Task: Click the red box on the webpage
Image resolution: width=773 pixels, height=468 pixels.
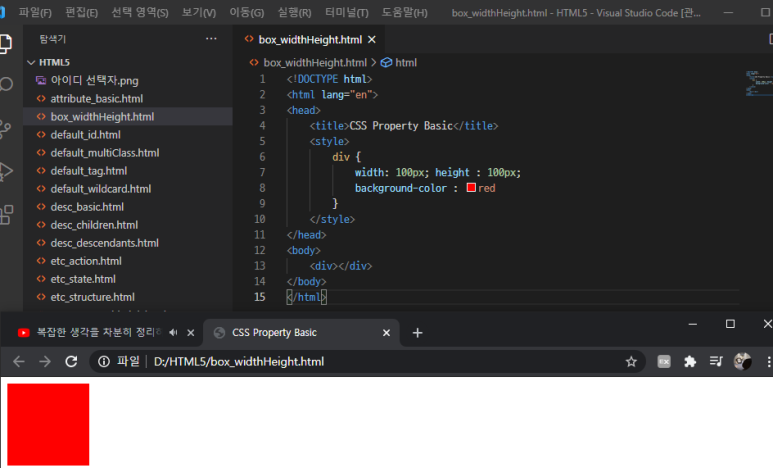Action: point(48,424)
